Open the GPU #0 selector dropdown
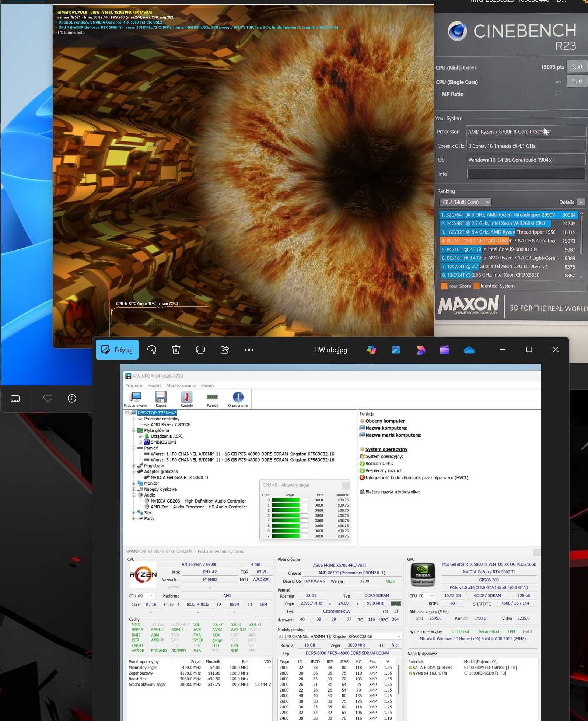Screen dimensions: 588x721 tap(422, 596)
